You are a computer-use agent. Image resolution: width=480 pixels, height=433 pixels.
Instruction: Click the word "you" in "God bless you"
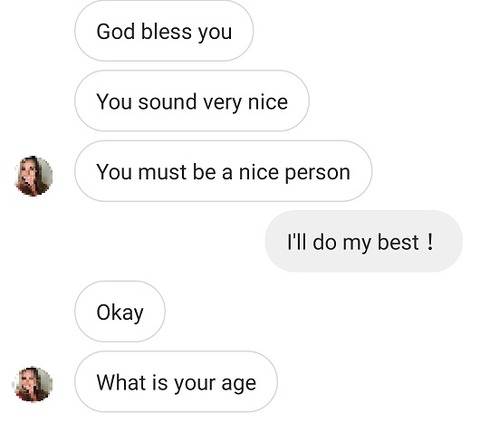215,33
